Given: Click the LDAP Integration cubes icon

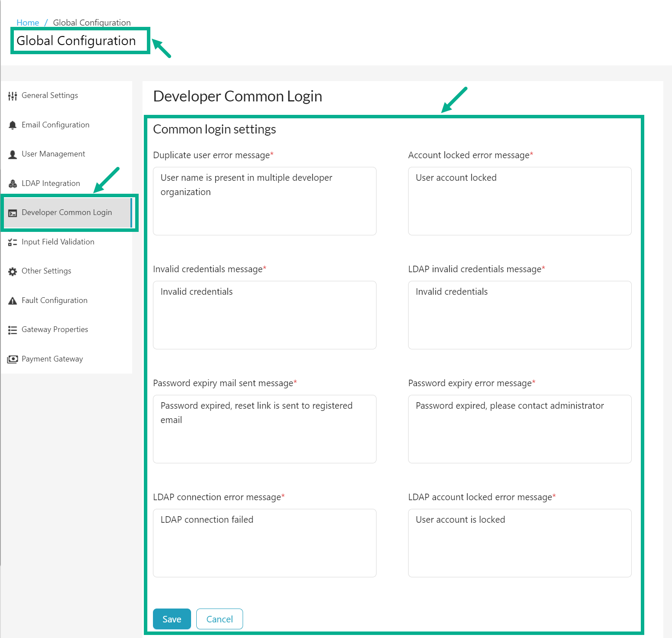Looking at the screenshot, I should 13,184.
